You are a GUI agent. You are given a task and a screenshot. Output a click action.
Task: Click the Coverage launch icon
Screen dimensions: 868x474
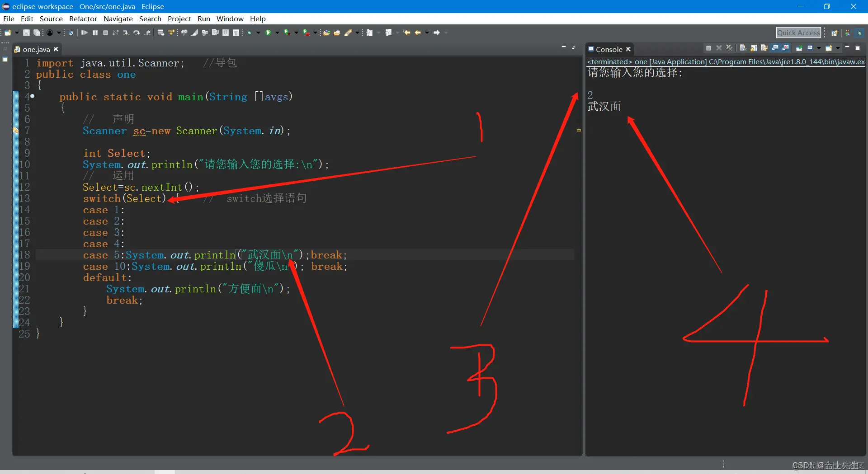click(287, 33)
